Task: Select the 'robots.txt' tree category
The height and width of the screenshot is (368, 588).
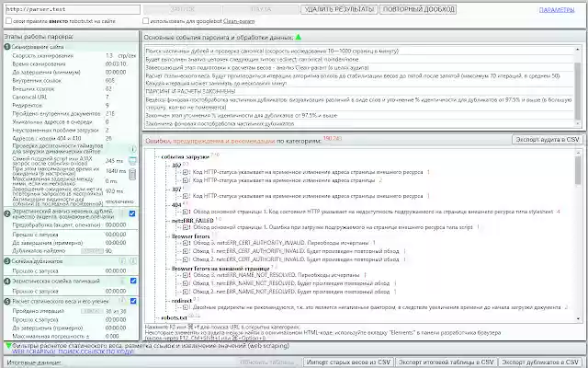Action: click(174, 317)
